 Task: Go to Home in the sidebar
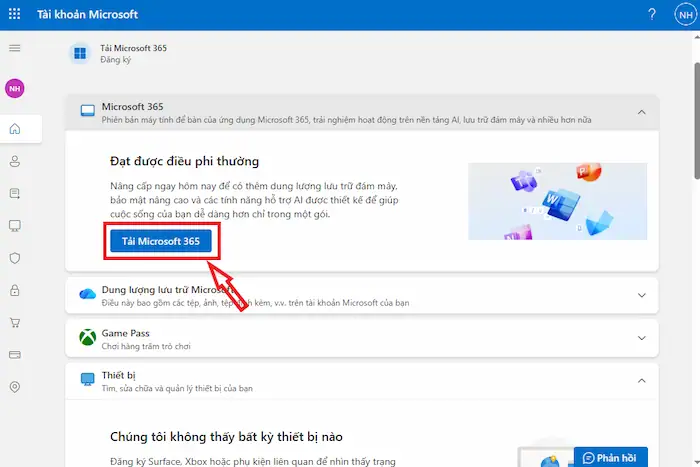tap(15, 129)
